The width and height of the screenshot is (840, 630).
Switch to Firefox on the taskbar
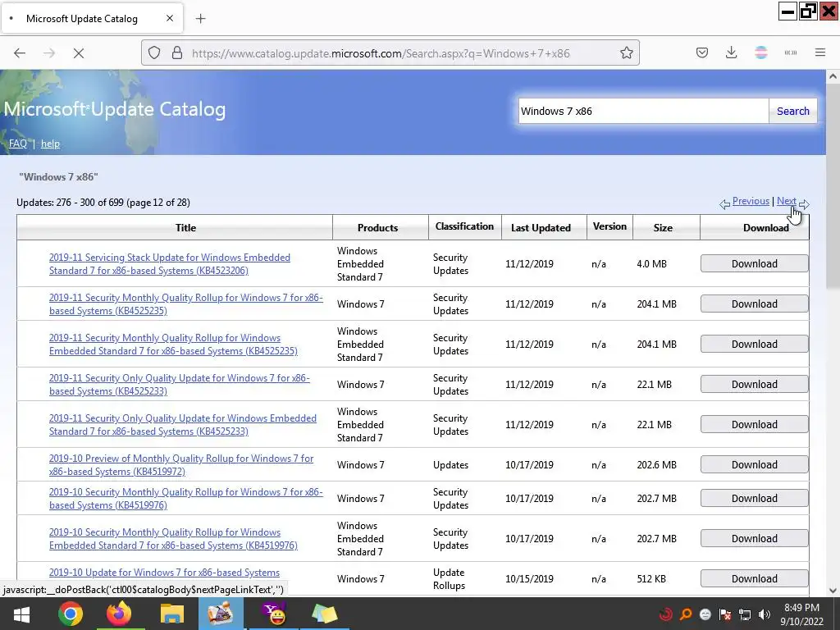(x=119, y=614)
